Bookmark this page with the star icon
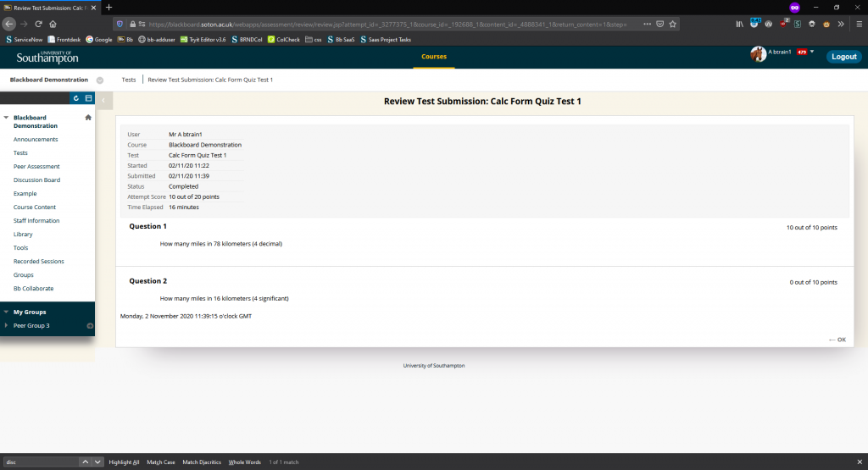Image resolution: width=868 pixels, height=470 pixels. [672, 24]
